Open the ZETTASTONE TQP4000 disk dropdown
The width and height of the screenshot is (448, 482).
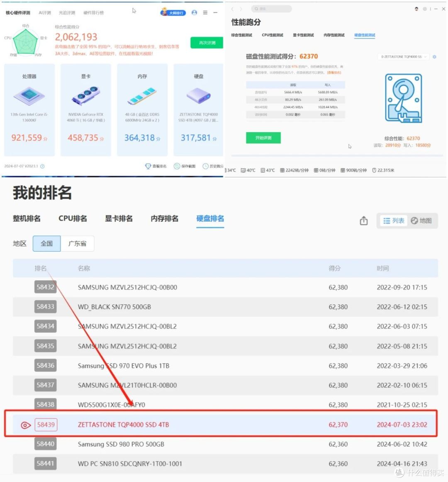pos(403,56)
